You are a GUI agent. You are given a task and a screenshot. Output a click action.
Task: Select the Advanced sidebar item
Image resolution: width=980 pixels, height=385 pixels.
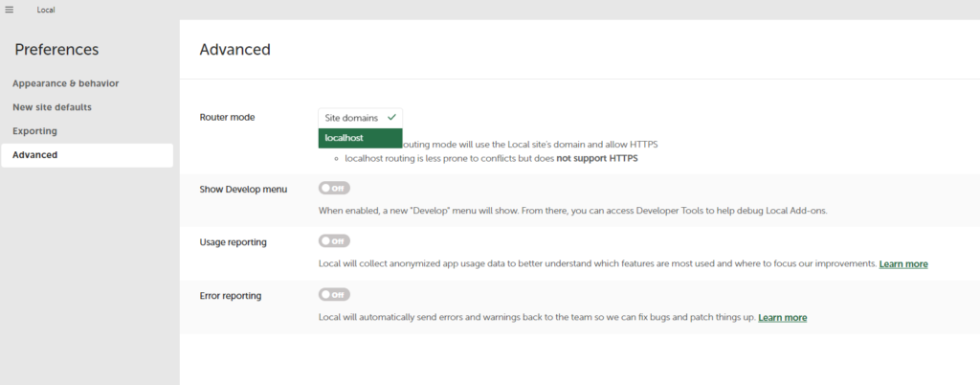click(x=34, y=155)
